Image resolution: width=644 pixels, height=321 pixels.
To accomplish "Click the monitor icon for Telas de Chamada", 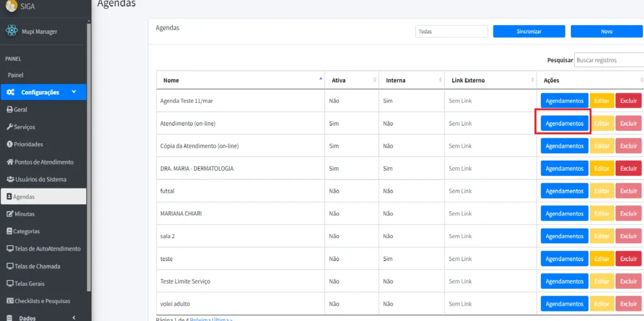I will (x=9, y=266).
